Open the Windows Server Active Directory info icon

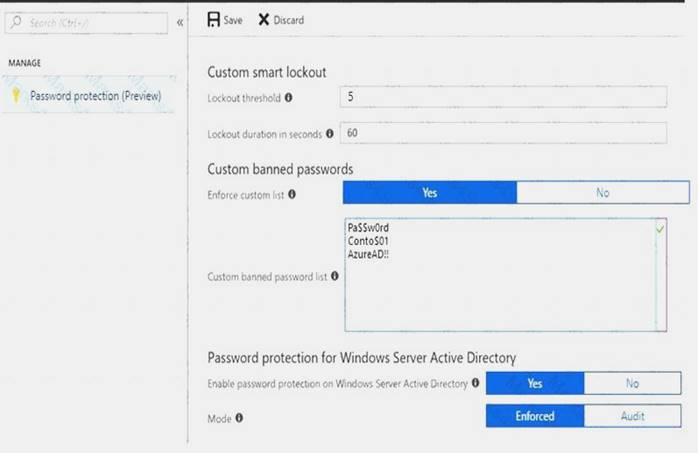[x=475, y=383]
